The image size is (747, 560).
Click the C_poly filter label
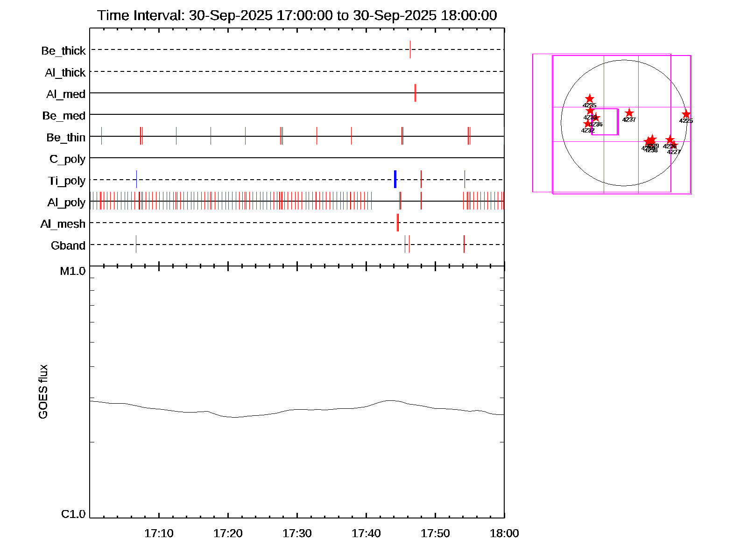click(x=67, y=159)
